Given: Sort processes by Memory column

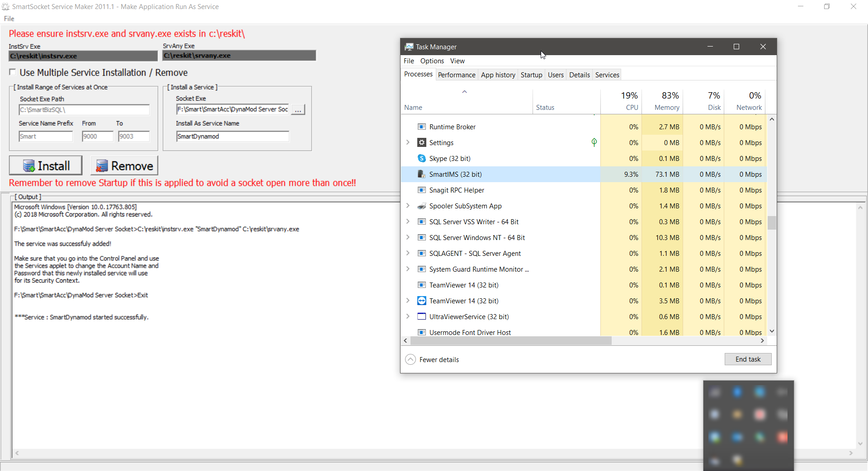Looking at the screenshot, I should [662, 101].
